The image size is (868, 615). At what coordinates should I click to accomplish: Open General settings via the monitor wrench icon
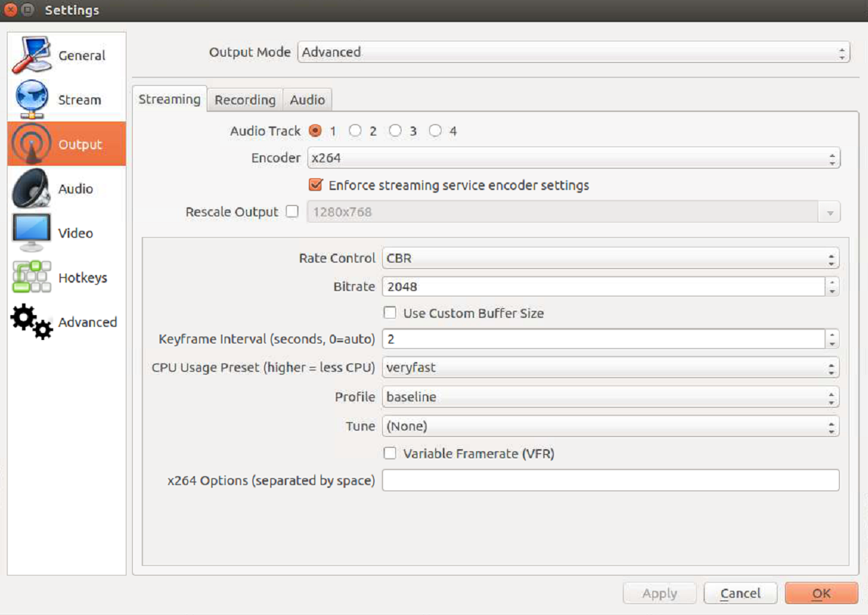point(32,55)
